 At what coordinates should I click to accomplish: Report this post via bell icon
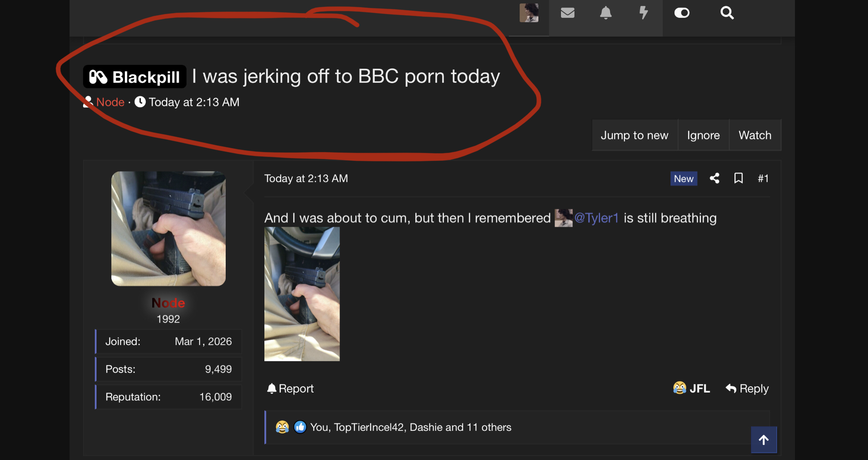[290, 389]
